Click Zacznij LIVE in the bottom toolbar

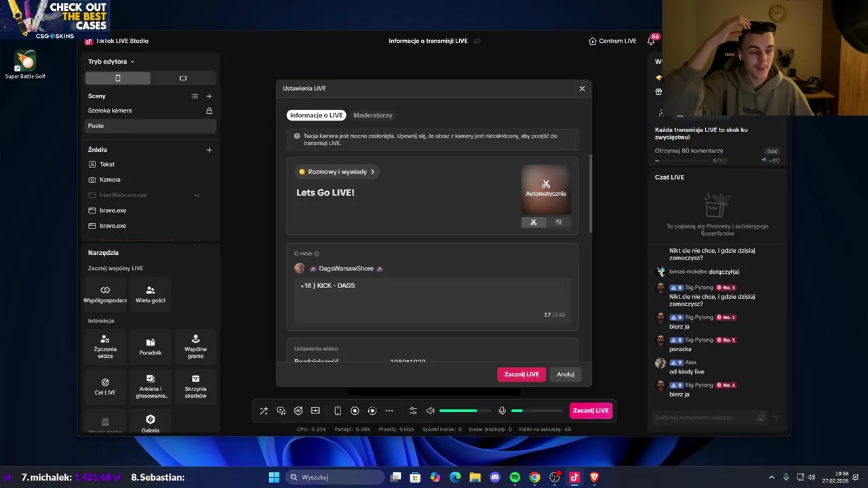(x=591, y=411)
